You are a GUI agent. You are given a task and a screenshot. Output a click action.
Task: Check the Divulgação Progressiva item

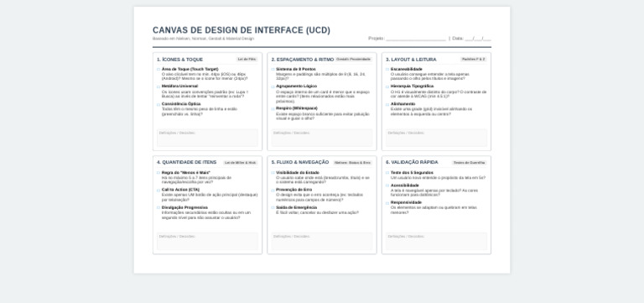(158, 208)
